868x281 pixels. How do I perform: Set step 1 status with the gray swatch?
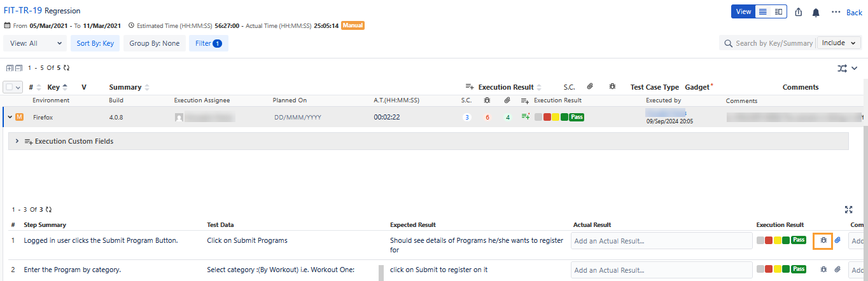760,240
